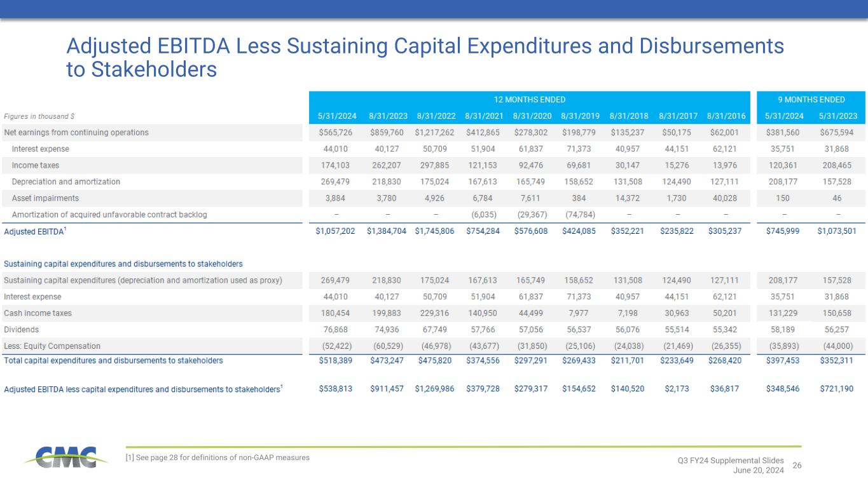The width and height of the screenshot is (868, 488).
Task: Select the Net earnings from continuing operations label
Action: pyautogui.click(x=76, y=133)
